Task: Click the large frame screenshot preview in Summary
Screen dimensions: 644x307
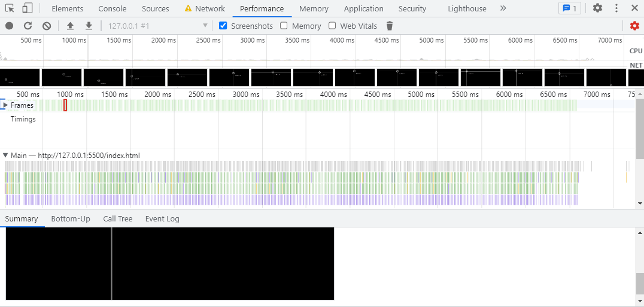Action: pos(170,263)
